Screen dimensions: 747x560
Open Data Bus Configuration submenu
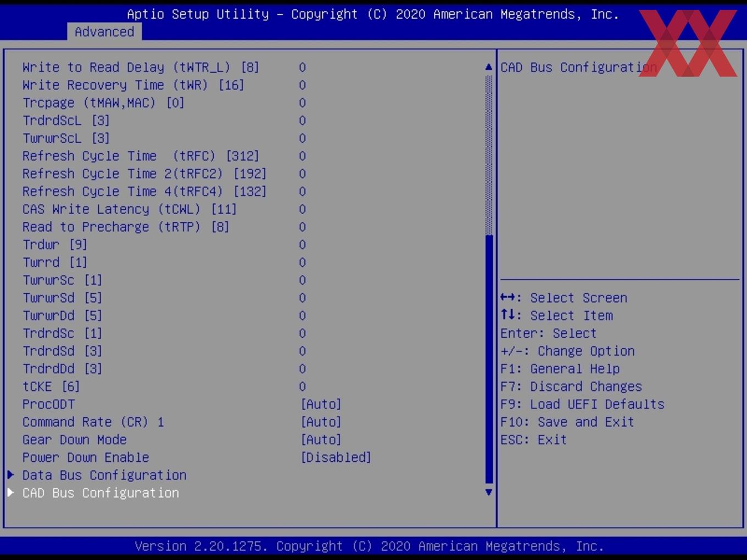pos(104,475)
